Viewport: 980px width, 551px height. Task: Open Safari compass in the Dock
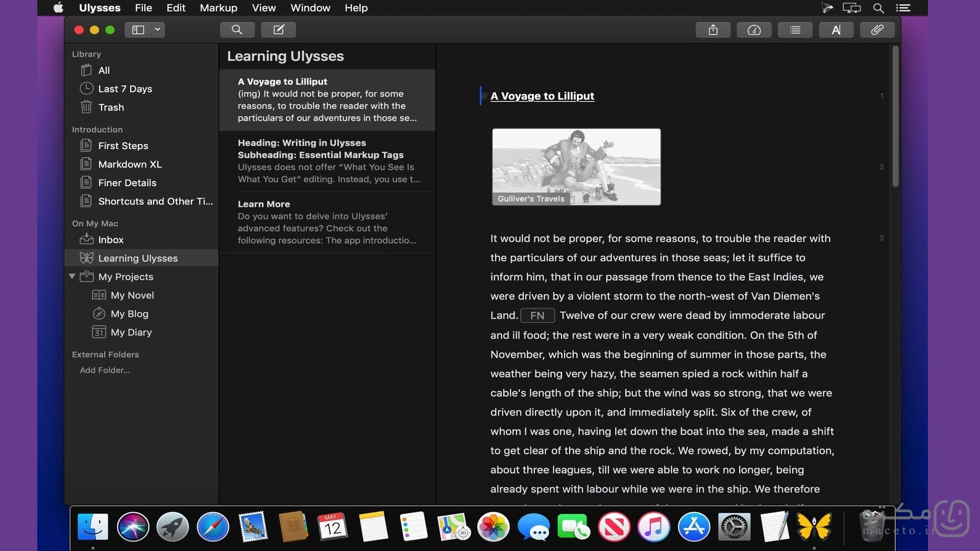click(213, 527)
